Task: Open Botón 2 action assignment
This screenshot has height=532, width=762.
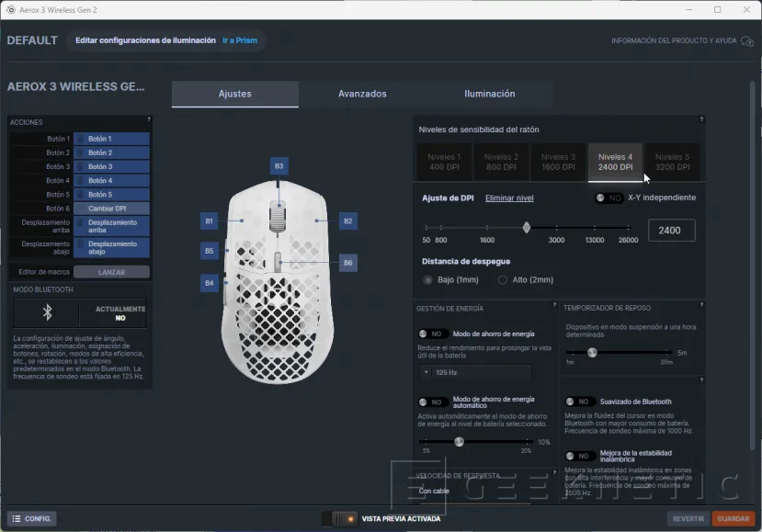Action: 112,153
